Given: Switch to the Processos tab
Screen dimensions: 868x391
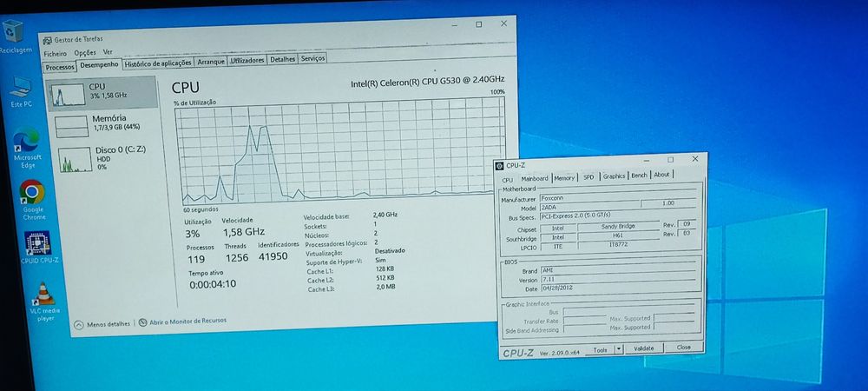Looking at the screenshot, I should pyautogui.click(x=60, y=67).
